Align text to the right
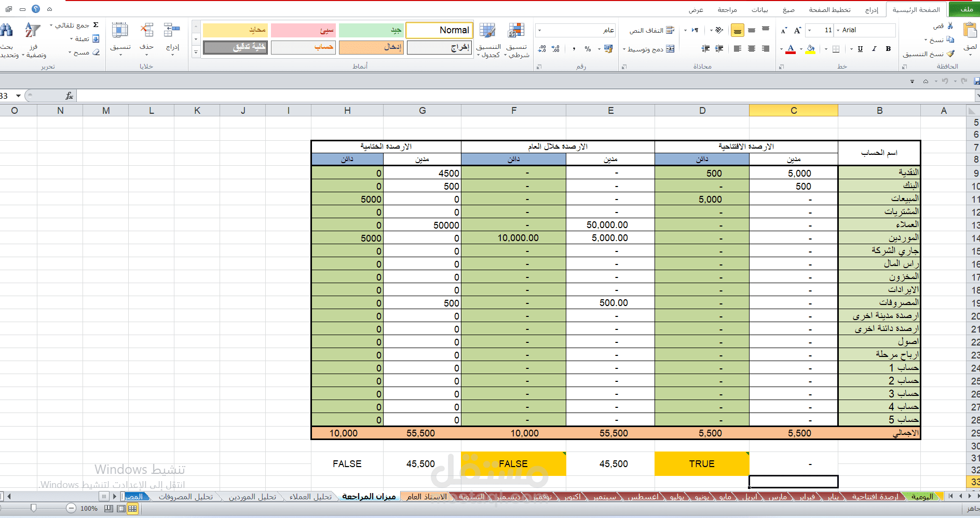 tap(766, 49)
